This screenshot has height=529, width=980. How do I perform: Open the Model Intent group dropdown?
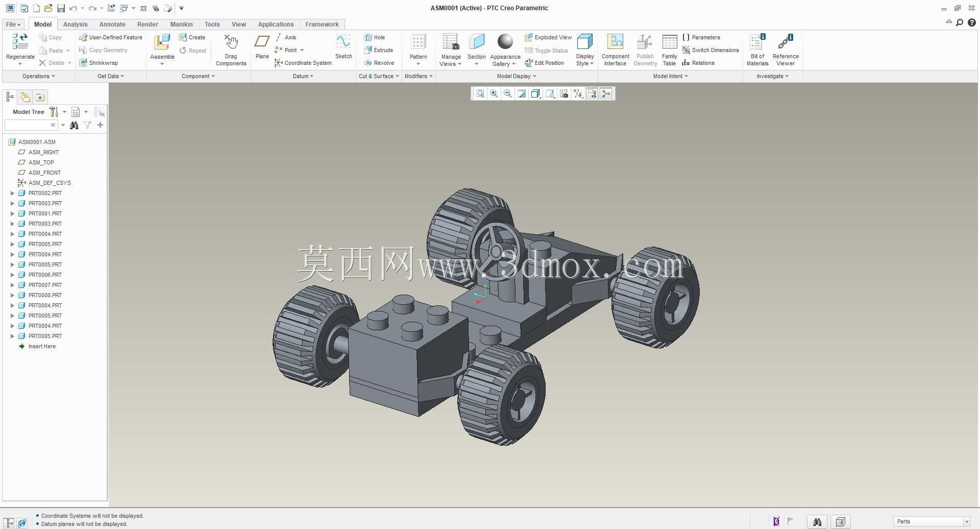[670, 76]
